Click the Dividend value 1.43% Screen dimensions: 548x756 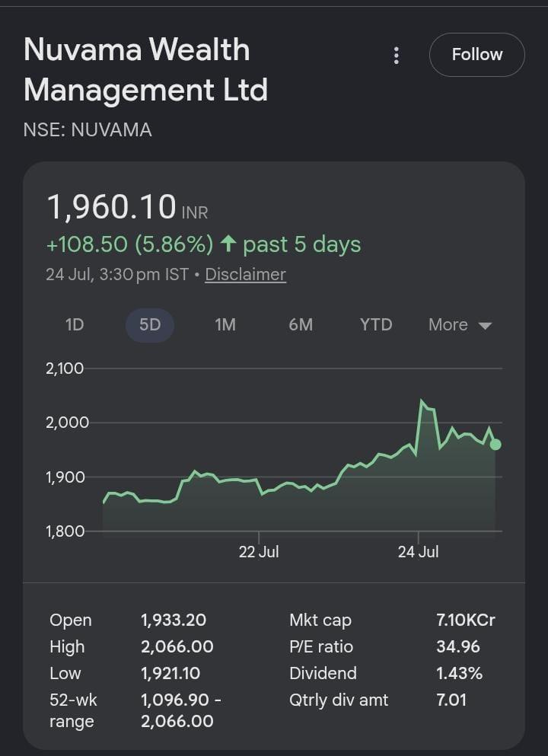pos(459,673)
